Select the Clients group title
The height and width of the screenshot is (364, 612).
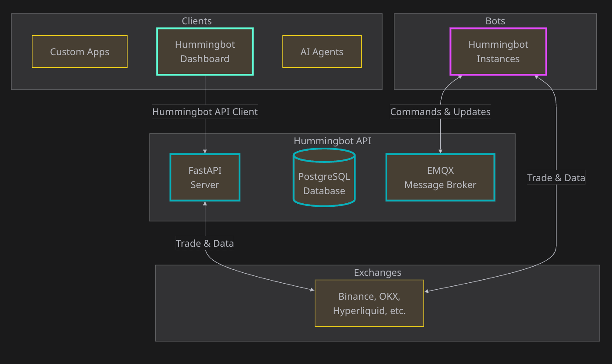pyautogui.click(x=196, y=21)
